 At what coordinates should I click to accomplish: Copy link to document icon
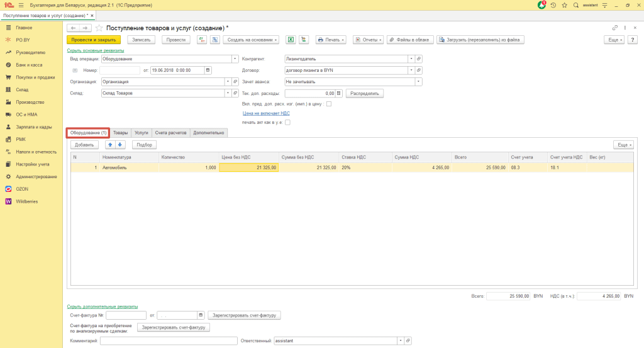point(615,28)
